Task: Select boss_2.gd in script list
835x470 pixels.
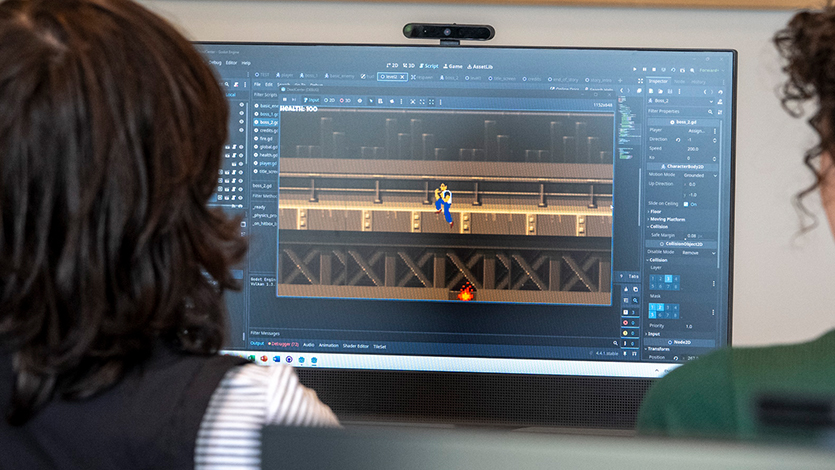Action: pyautogui.click(x=266, y=122)
